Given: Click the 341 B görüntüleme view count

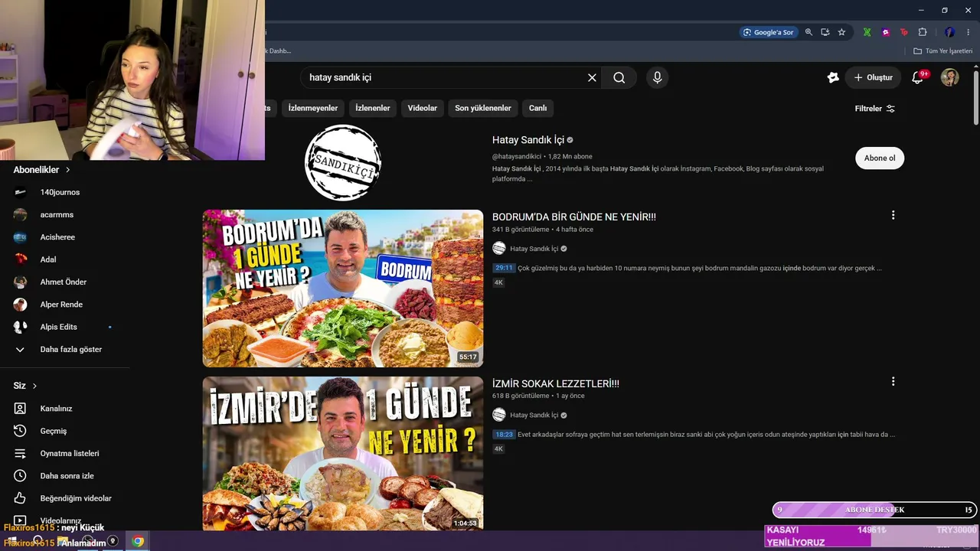Looking at the screenshot, I should 521,230.
